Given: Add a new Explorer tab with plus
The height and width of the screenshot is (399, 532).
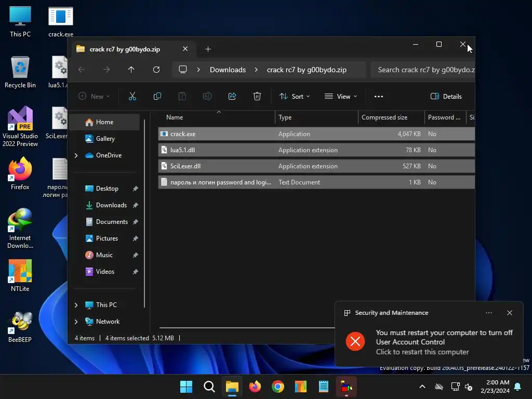Looking at the screenshot, I should (208, 49).
